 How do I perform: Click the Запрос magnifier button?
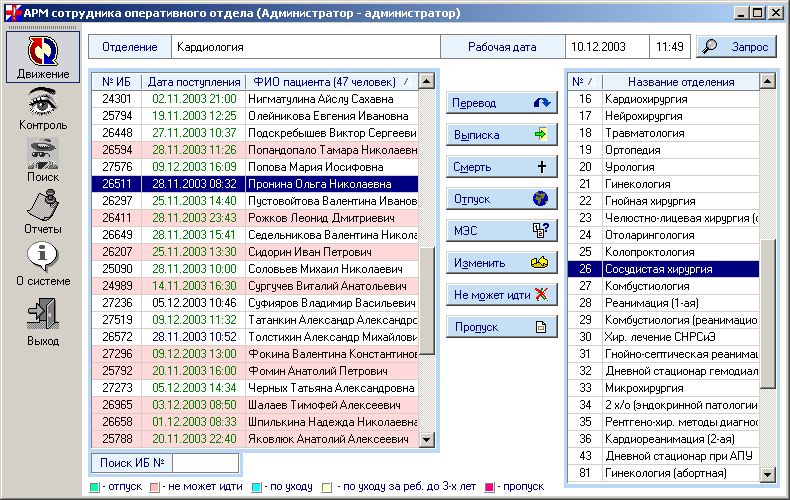(736, 47)
